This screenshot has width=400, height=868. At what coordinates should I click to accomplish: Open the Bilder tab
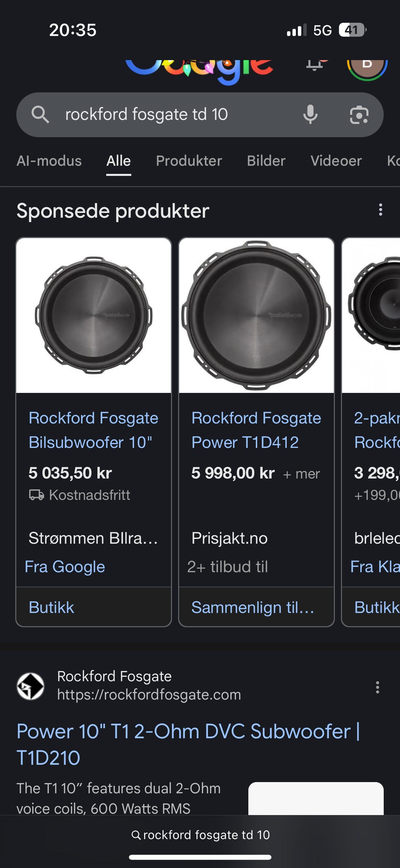click(x=266, y=161)
